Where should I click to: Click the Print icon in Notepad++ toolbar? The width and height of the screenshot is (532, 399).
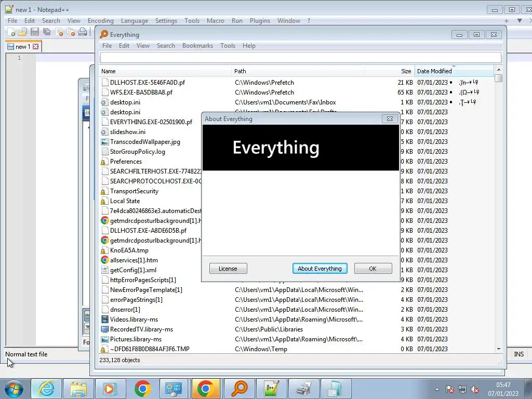83,32
